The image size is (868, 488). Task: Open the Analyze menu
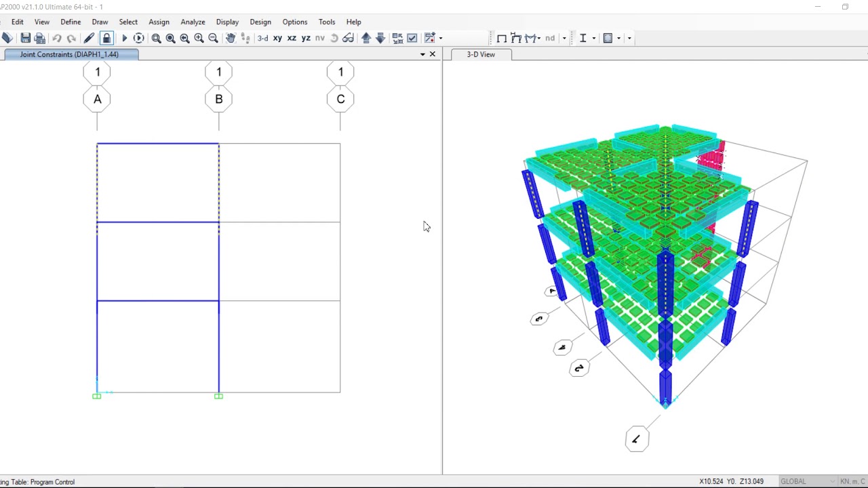pos(193,22)
